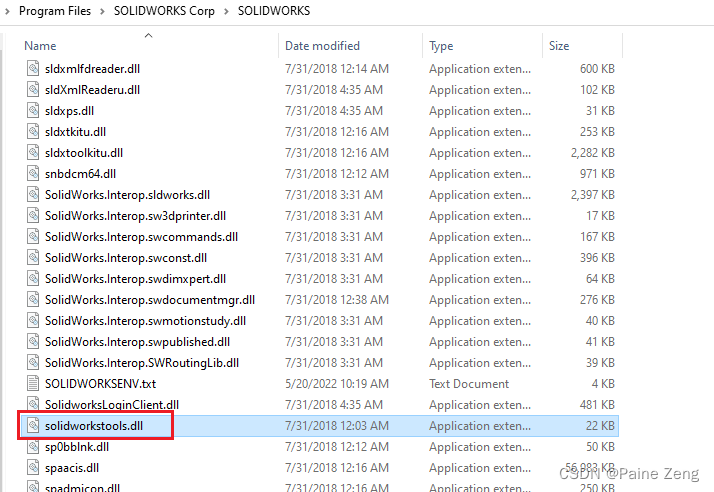This screenshot has width=714, height=492.
Task: Click the 7/31/2018 12:38 AM date cell
Action: (337, 299)
